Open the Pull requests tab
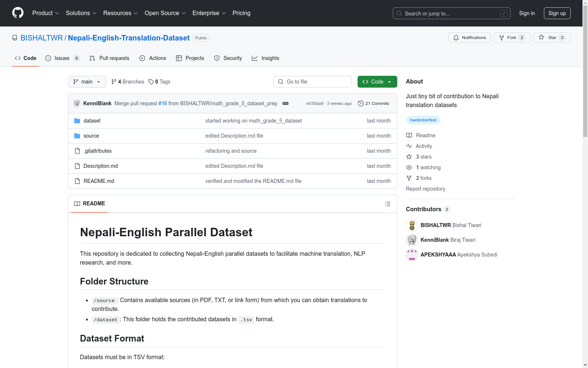The image size is (588, 368). tap(110, 58)
